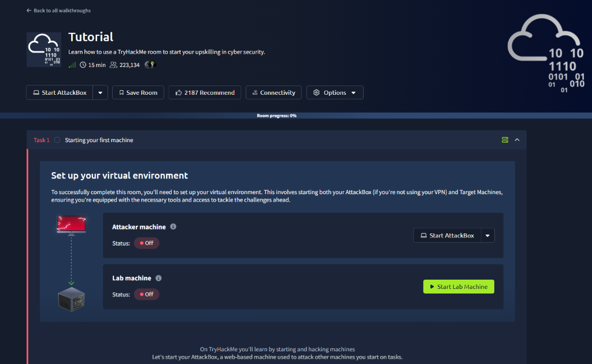Click the Room progress bar
The width and height of the screenshot is (592, 364).
click(x=296, y=116)
